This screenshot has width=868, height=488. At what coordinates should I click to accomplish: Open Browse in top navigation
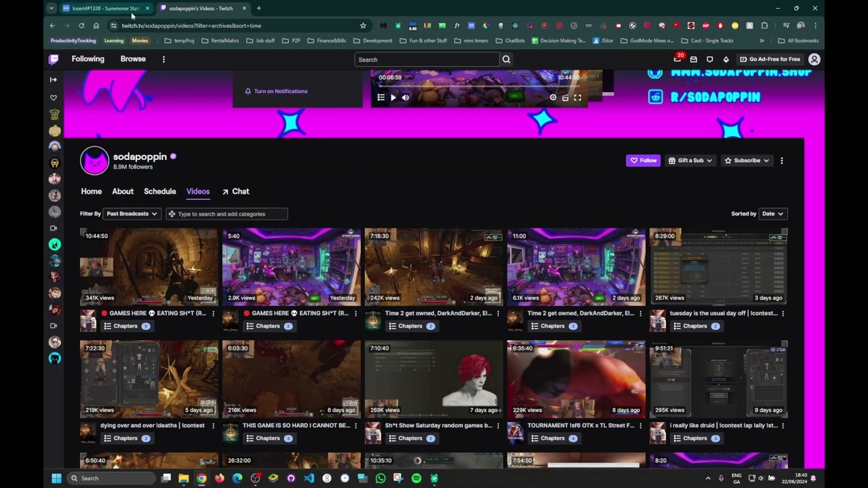(133, 59)
